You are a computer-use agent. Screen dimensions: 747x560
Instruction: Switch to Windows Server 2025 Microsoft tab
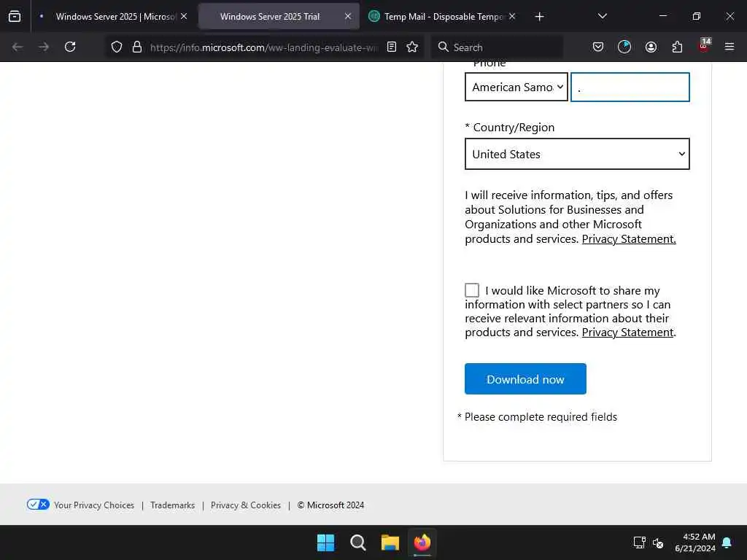click(112, 16)
